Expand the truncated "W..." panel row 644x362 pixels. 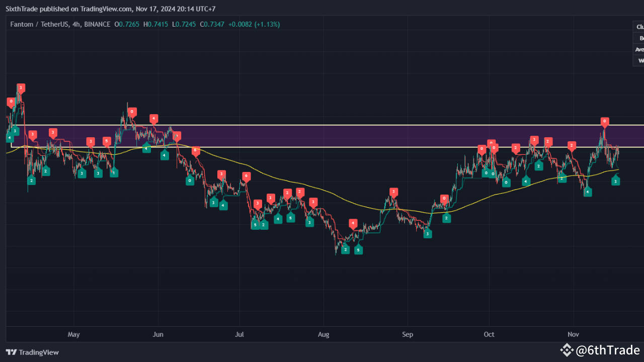click(x=638, y=60)
